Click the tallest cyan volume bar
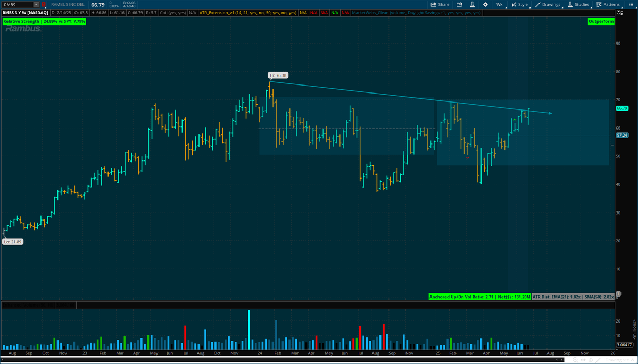638x364 pixels. (x=249, y=330)
